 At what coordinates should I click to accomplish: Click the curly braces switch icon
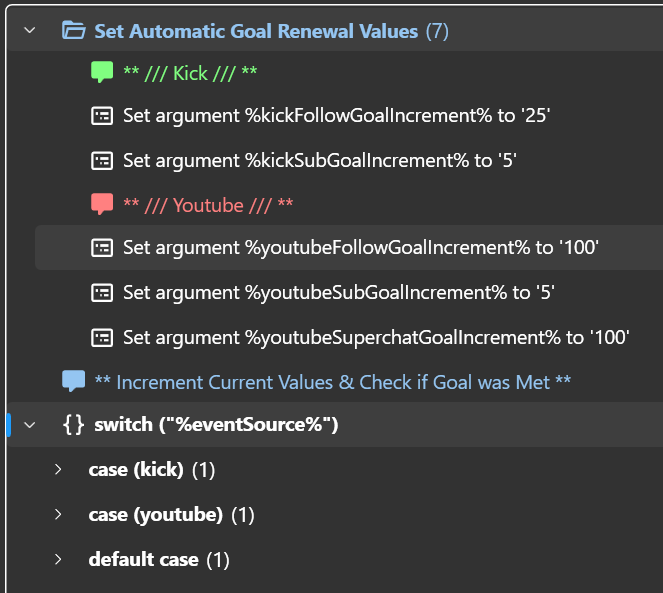(73, 426)
